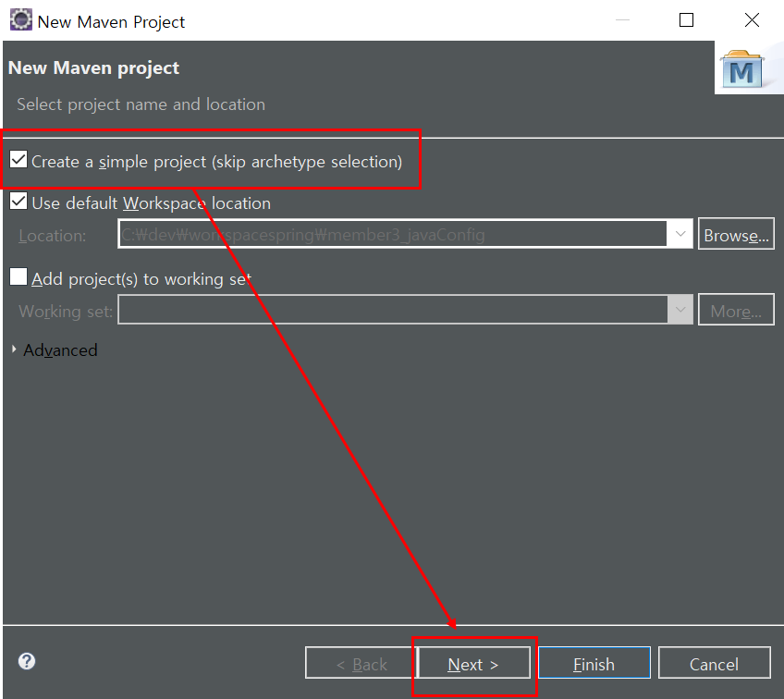Click the wizard icon in the title bar

pos(20,18)
